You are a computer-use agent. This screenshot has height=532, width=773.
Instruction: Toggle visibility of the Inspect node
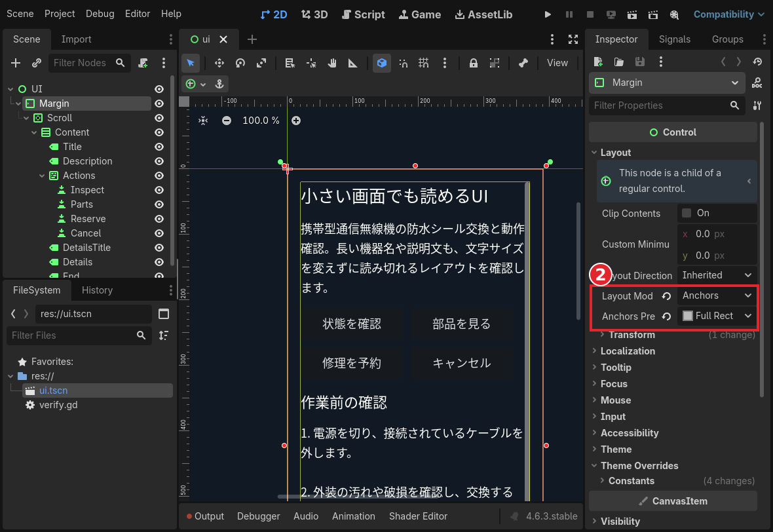pos(159,190)
